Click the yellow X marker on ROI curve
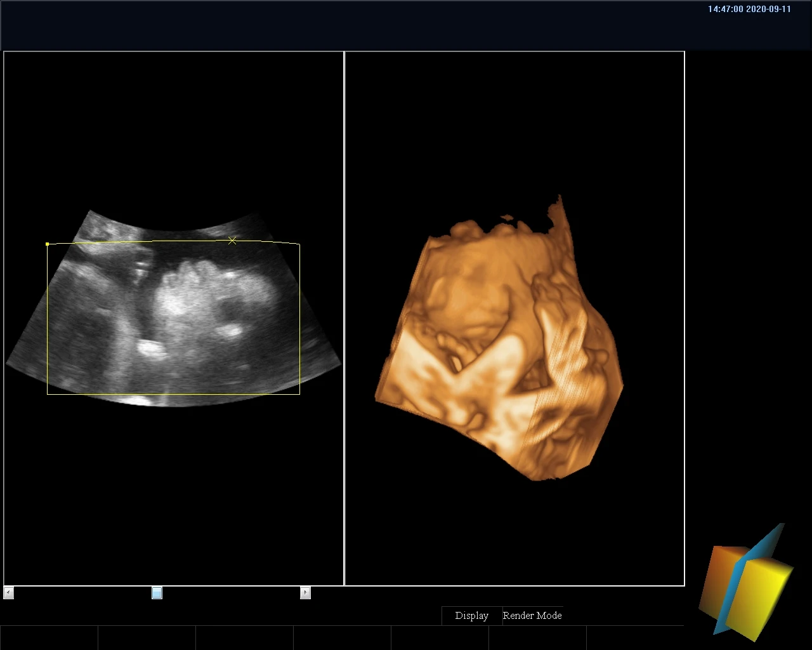 pos(232,240)
